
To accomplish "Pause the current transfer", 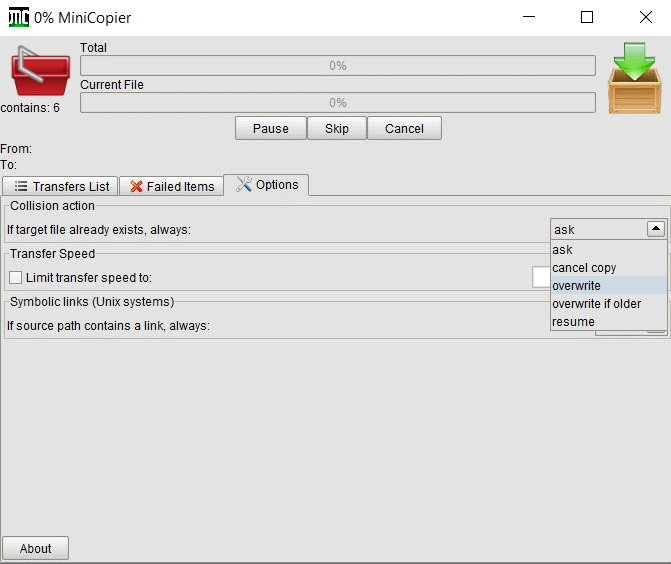I will pos(270,128).
